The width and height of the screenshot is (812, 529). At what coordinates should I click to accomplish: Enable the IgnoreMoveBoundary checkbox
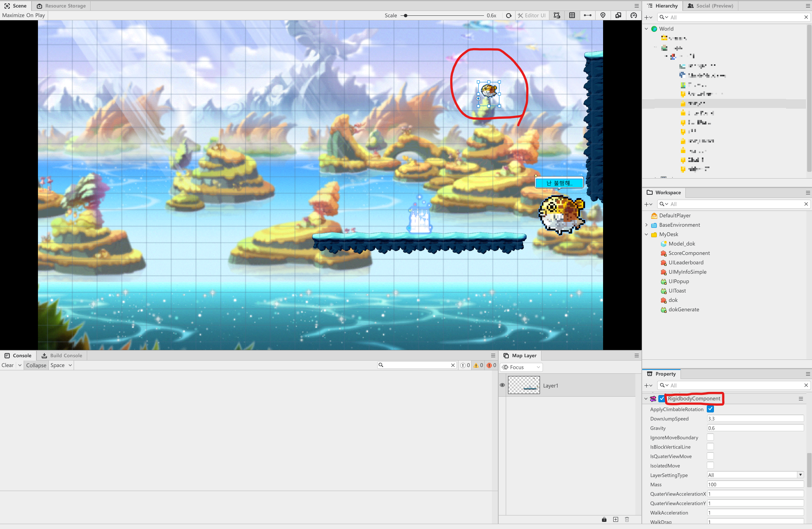(710, 437)
